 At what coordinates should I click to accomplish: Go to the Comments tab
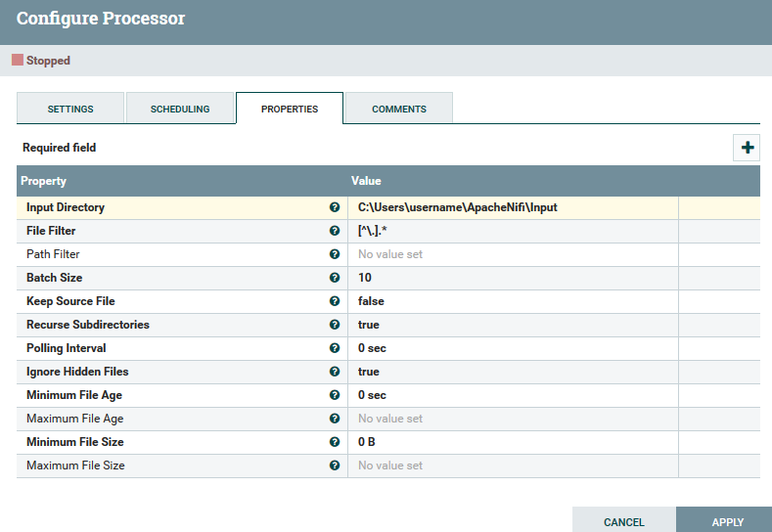coord(399,109)
